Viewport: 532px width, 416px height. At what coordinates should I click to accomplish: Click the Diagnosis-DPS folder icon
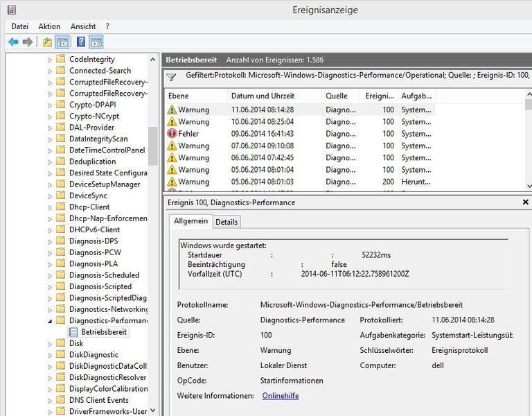coord(61,241)
